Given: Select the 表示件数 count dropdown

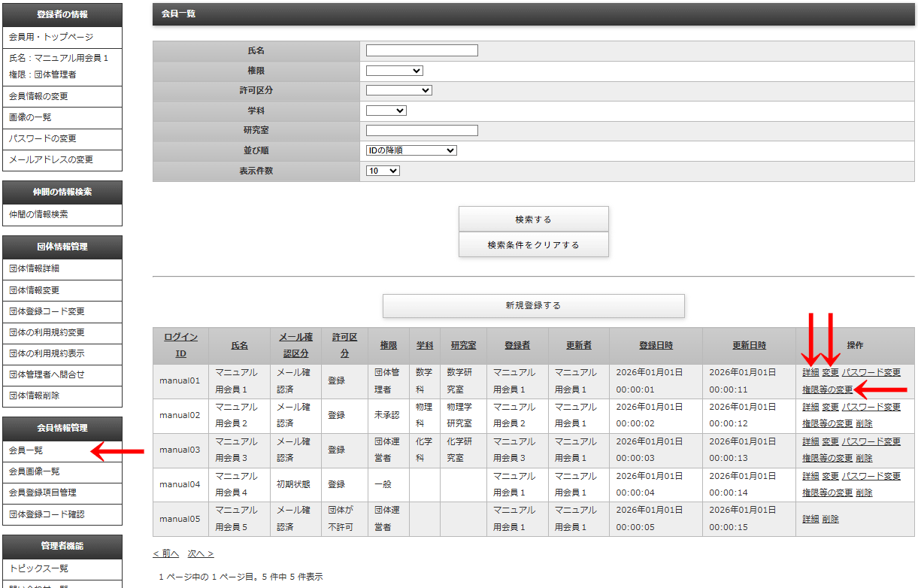Looking at the screenshot, I should click(383, 171).
